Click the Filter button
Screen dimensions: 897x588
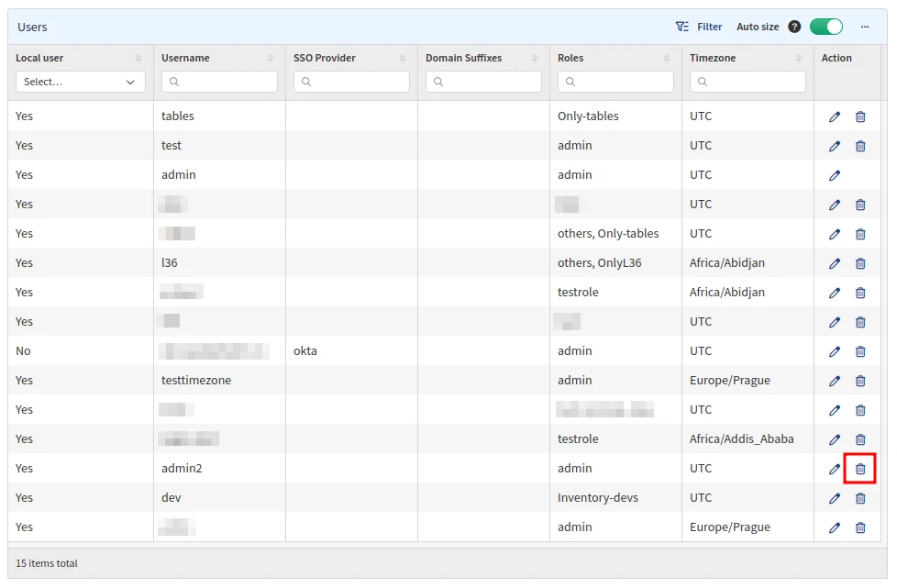699,27
